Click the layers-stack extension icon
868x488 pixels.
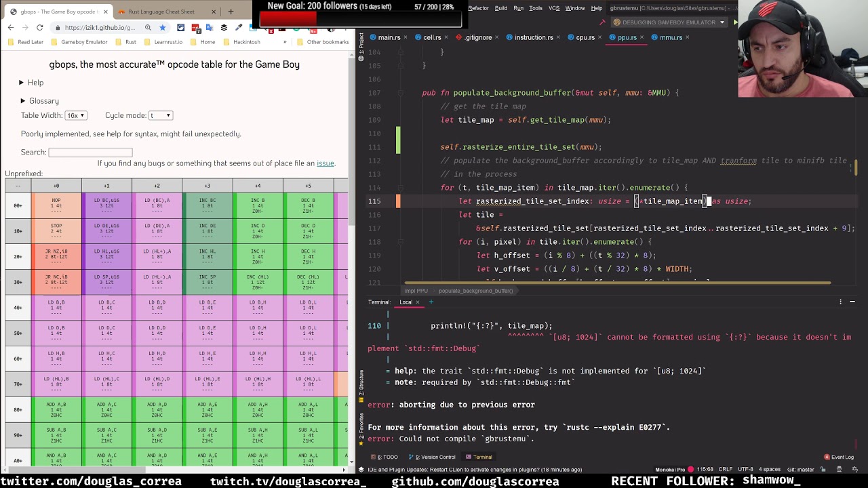tap(224, 27)
